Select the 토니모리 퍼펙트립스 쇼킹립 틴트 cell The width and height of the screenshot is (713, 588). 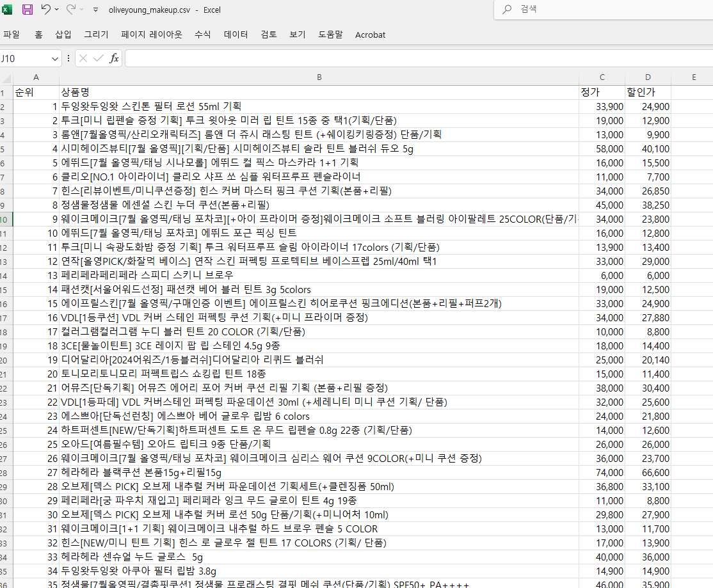pyautogui.click(x=319, y=374)
